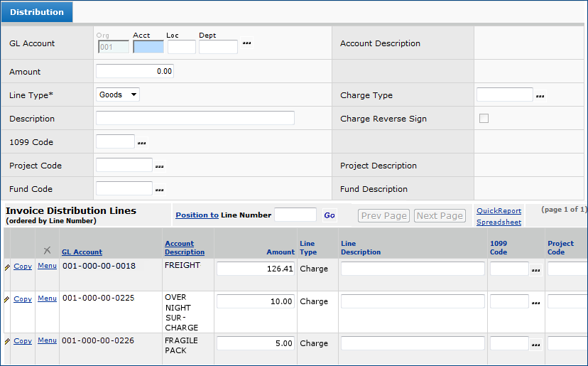Image resolution: width=588 pixels, height=366 pixels.
Task: Open 1099 Code lookup in FREIGHT row
Action: 535,269
